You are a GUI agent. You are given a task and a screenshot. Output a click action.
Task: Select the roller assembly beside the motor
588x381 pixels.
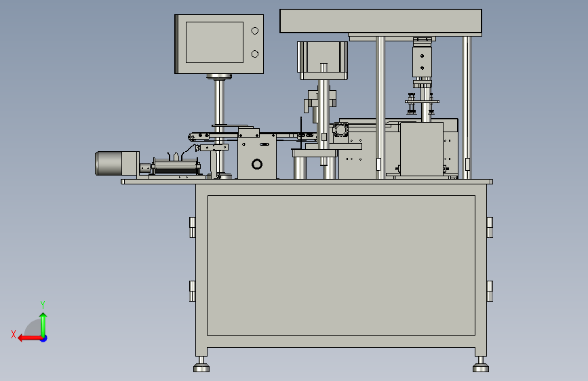point(176,167)
